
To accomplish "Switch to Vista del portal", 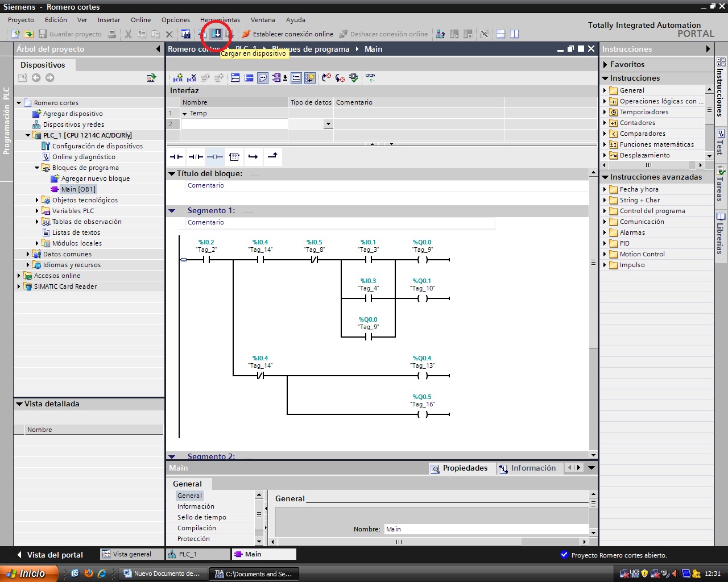I will 50,555.
